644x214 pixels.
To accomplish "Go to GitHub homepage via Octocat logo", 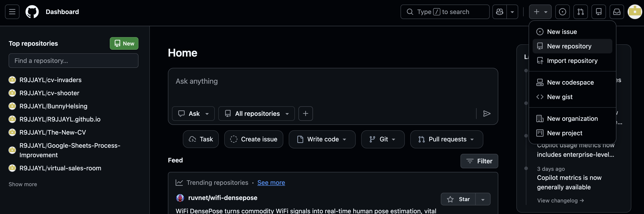I will [x=32, y=12].
